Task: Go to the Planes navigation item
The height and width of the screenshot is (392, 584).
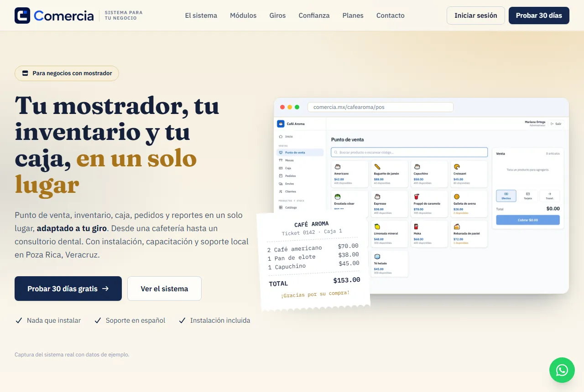Action: point(353,15)
